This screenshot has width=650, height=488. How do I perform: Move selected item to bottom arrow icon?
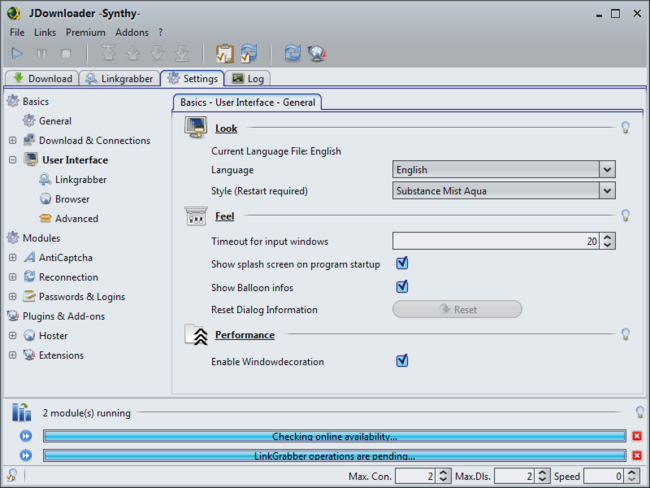point(182,53)
